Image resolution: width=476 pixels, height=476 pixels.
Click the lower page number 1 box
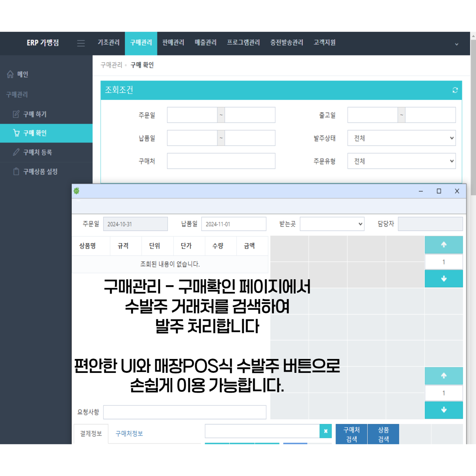[x=444, y=393]
